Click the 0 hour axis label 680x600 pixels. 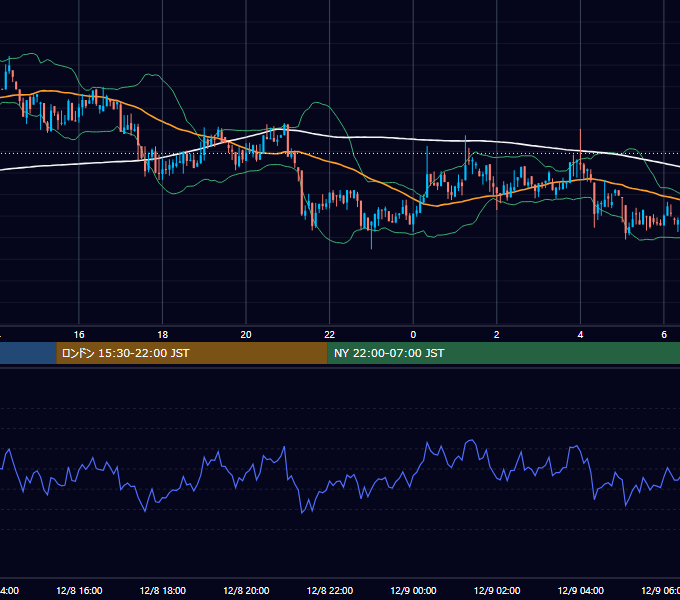(413, 335)
